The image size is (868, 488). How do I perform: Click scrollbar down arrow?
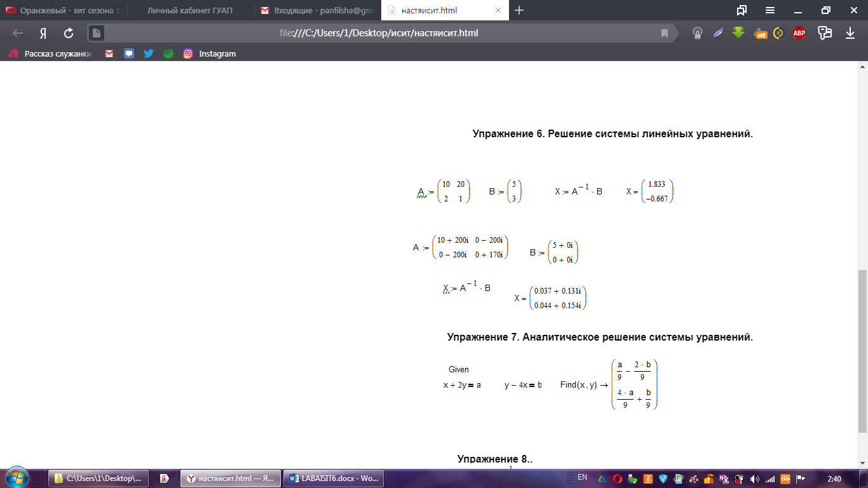point(862,464)
